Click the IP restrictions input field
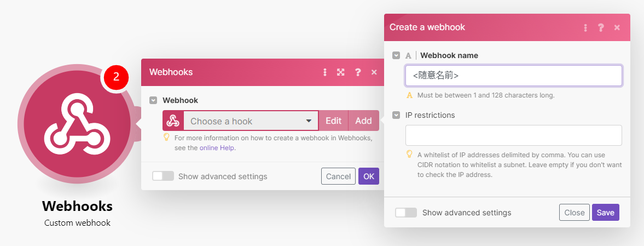This screenshot has width=644, height=246. coord(513,135)
